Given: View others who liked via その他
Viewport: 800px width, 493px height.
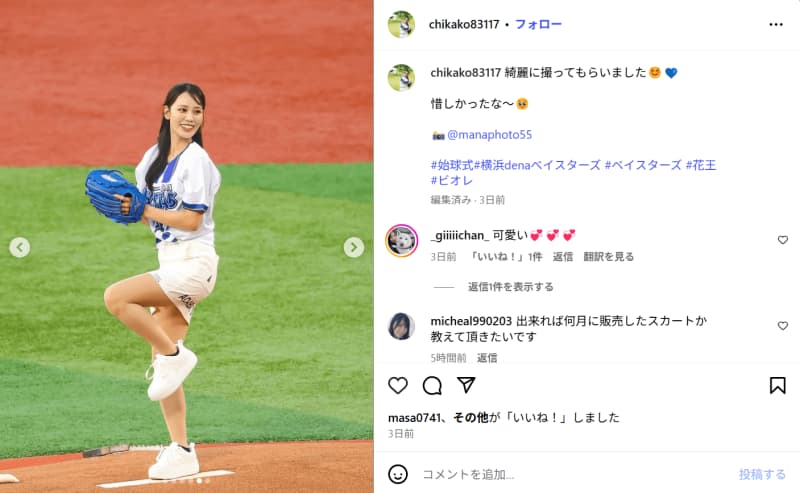Looking at the screenshot, I should [x=471, y=417].
